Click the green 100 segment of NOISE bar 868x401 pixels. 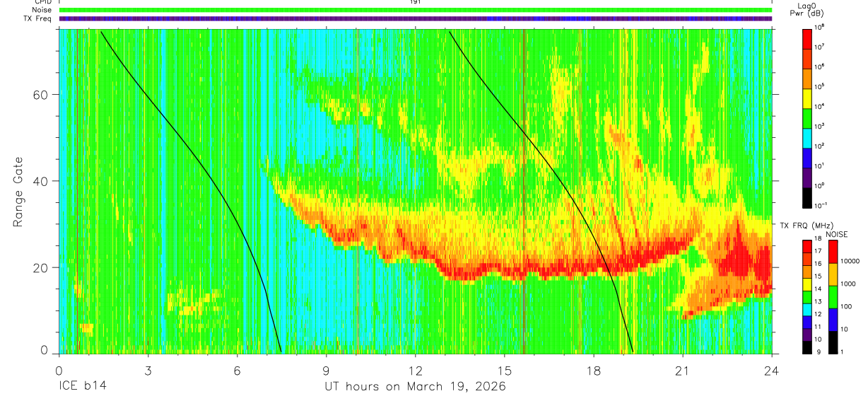[x=834, y=296]
